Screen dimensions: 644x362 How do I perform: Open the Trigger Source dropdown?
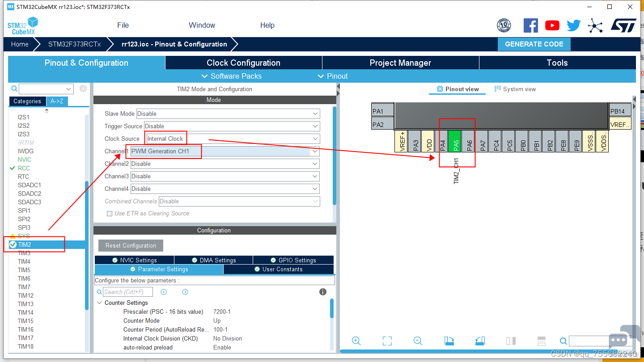pos(232,126)
